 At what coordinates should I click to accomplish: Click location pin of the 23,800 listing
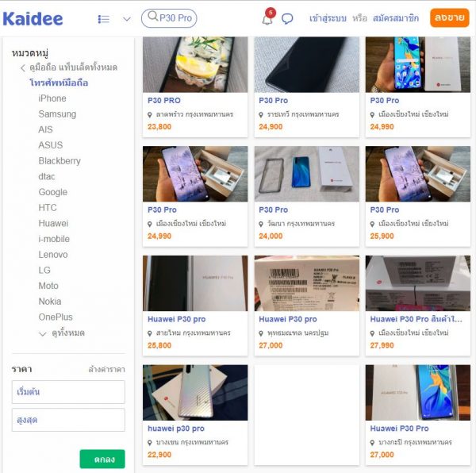click(x=149, y=115)
